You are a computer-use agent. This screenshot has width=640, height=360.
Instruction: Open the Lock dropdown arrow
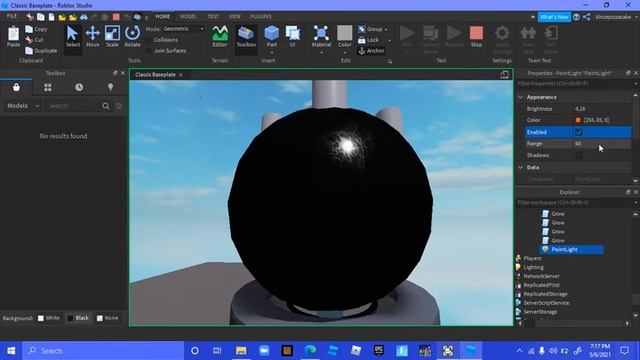(x=389, y=40)
